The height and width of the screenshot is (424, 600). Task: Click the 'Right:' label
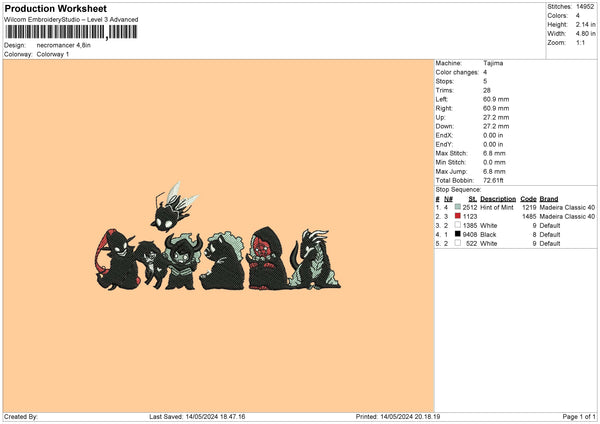click(444, 108)
